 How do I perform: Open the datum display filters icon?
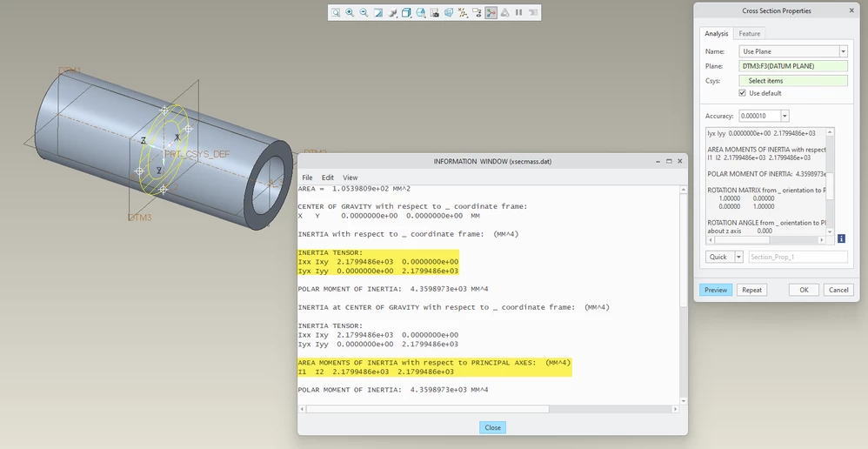coord(463,12)
